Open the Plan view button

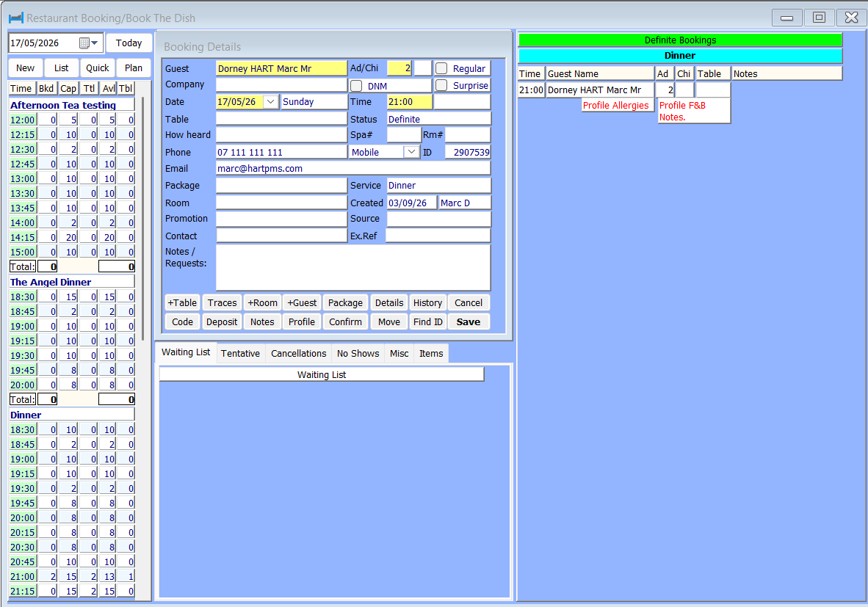[x=134, y=68]
